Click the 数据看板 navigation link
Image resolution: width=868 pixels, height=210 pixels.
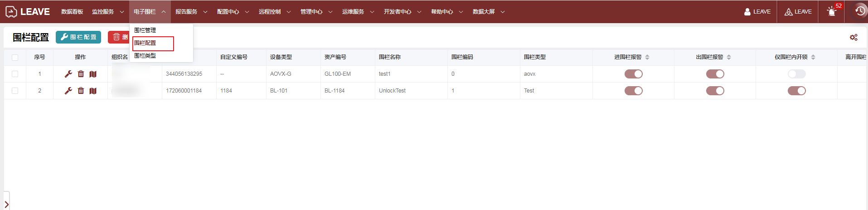pos(72,12)
